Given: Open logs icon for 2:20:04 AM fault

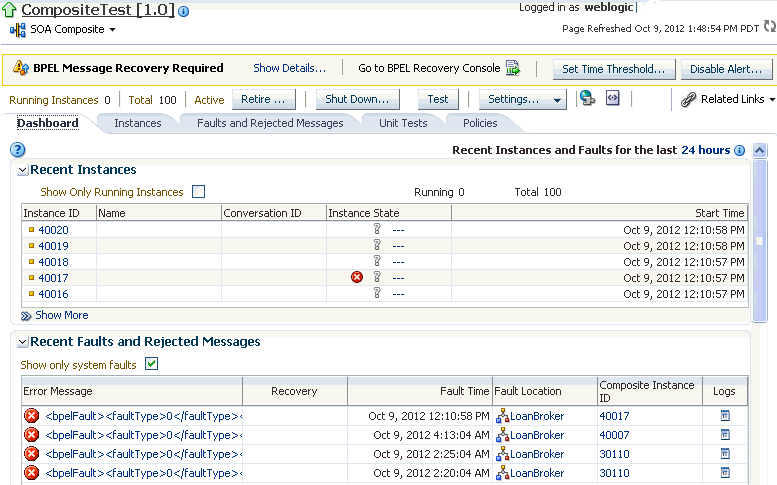Looking at the screenshot, I should coord(725,472).
